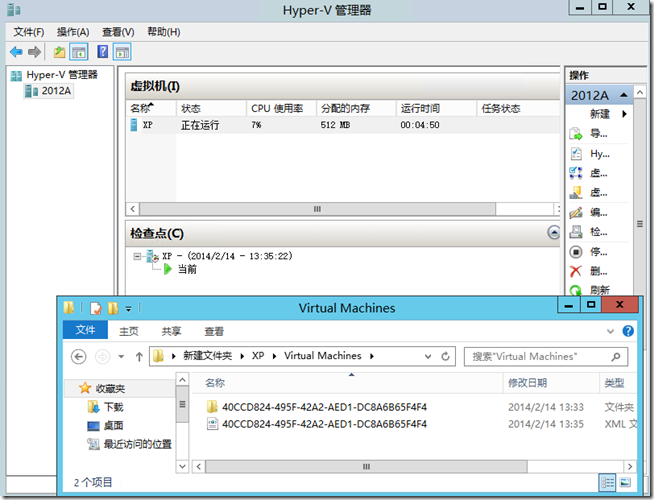The width and height of the screenshot is (654, 500).
Task: Open the 主页 ribbon tab
Action: click(128, 332)
